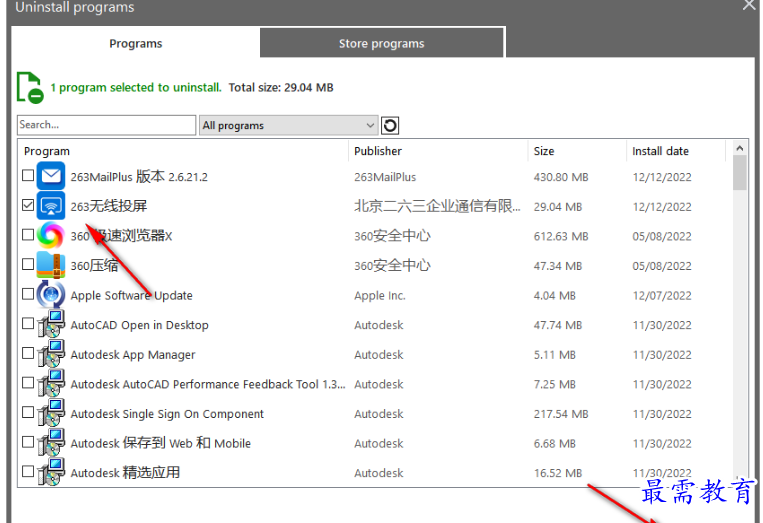763x523 pixels.
Task: Sort by the Install date column header
Action: [x=660, y=151]
